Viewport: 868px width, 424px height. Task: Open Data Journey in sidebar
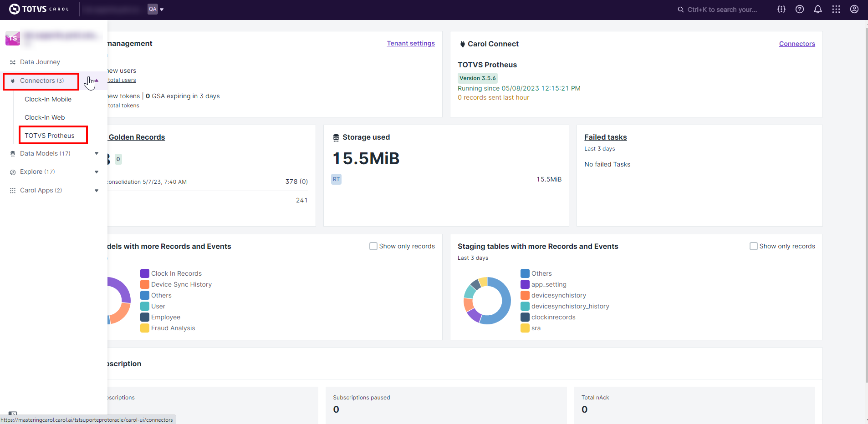coord(40,62)
